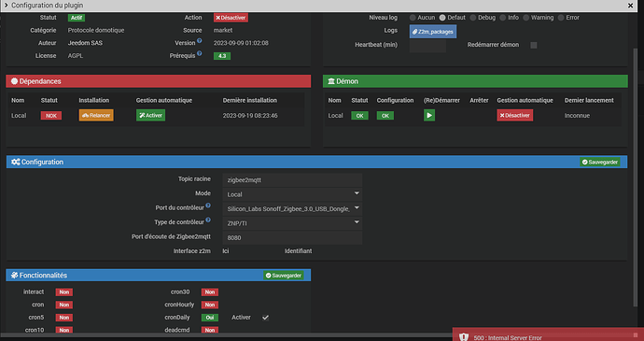Start the demon with the green play button
This screenshot has width=644, height=341.
tap(429, 115)
